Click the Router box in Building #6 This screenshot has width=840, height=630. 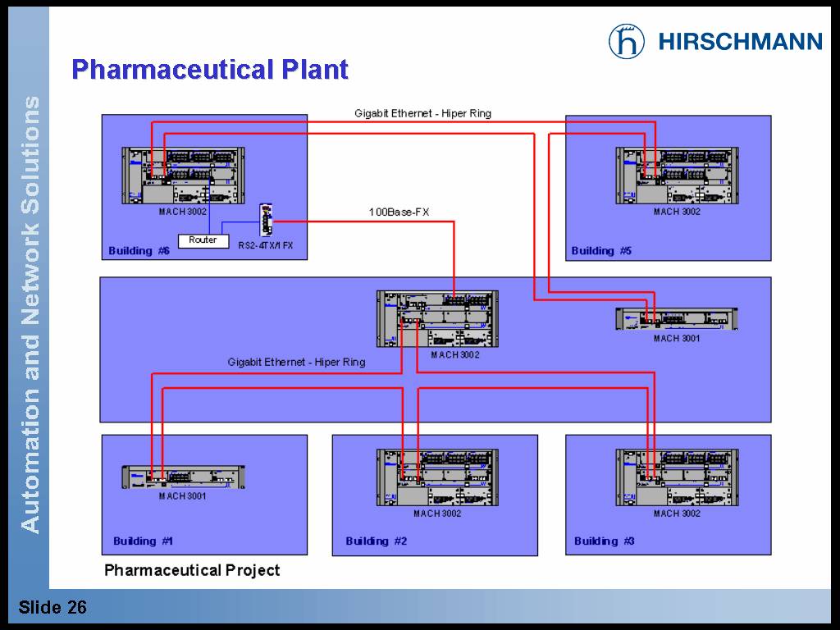pyautogui.click(x=203, y=240)
